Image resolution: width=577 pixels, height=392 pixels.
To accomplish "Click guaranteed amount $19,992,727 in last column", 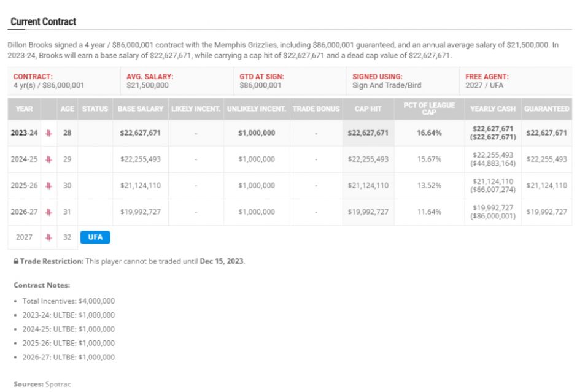I will pyautogui.click(x=546, y=212).
